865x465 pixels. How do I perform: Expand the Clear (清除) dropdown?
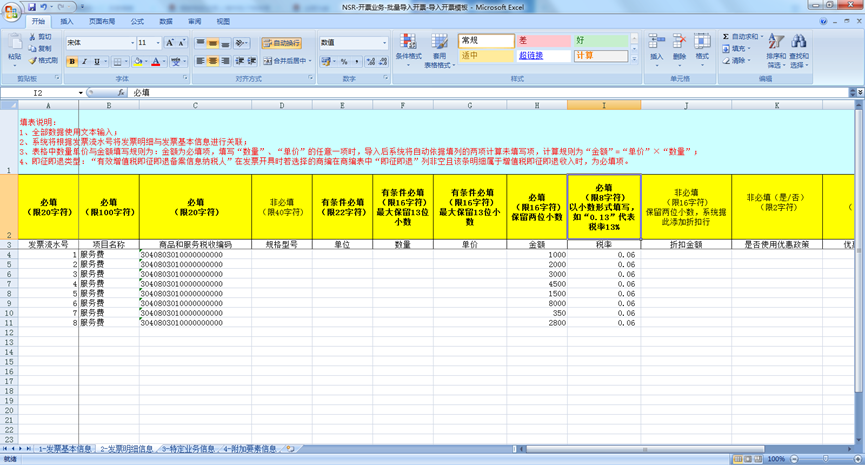tap(749, 61)
